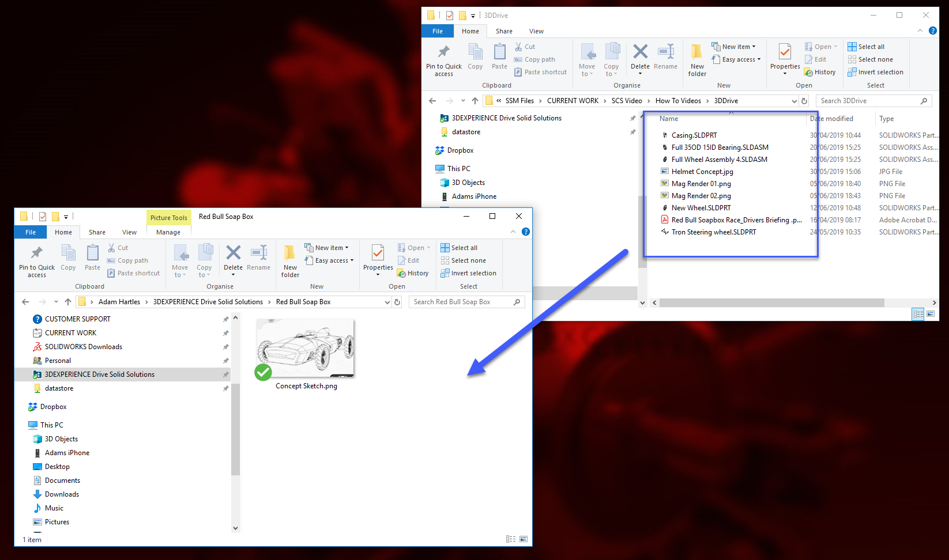Select Helmet Concept.jpg in the file list
The width and height of the screenshot is (949, 560).
coord(702,172)
